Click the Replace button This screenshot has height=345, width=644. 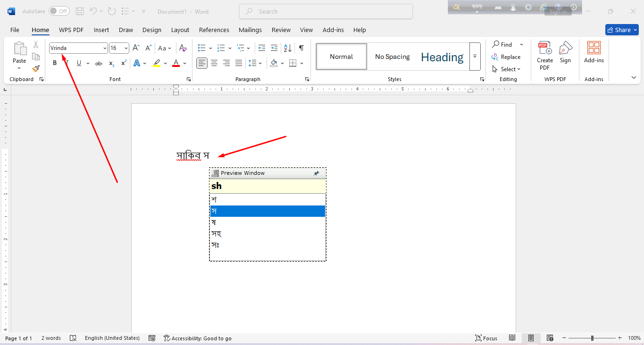point(506,57)
